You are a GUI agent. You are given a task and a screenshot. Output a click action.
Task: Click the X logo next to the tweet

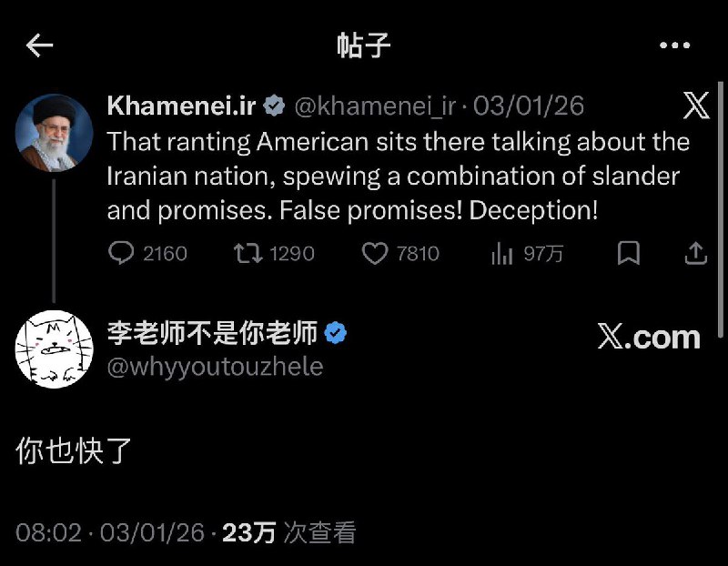[x=695, y=106]
